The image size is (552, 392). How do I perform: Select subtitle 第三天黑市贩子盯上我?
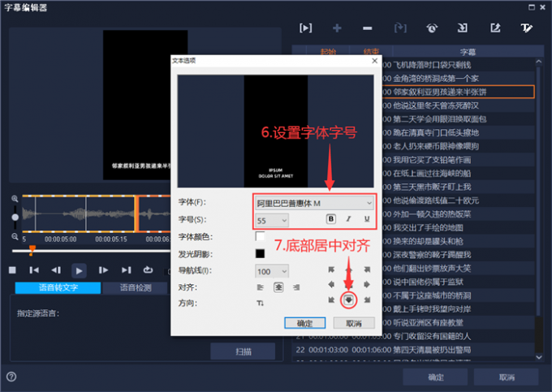[x=432, y=187]
